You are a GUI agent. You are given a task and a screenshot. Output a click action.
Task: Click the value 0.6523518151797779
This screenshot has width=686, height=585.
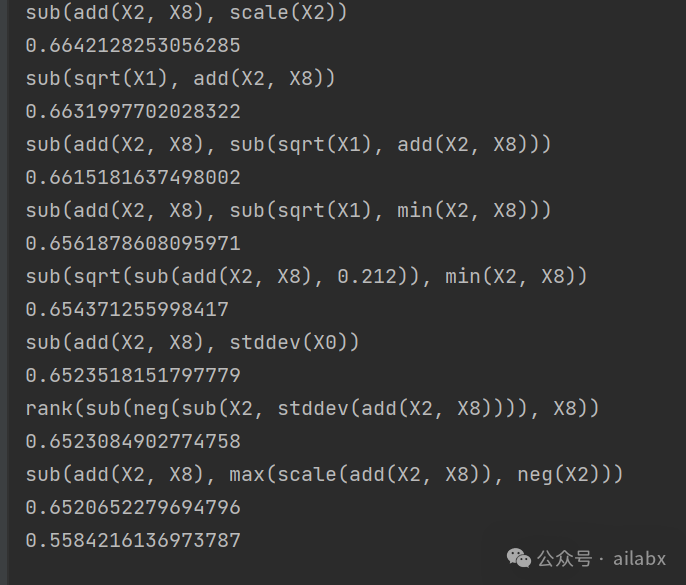[133, 376]
